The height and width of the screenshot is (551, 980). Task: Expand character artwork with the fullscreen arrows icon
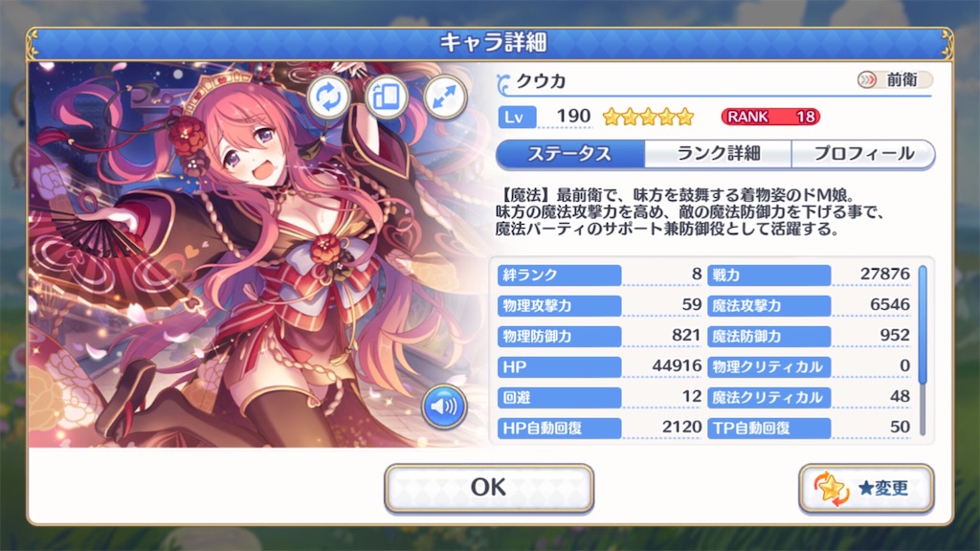click(444, 97)
